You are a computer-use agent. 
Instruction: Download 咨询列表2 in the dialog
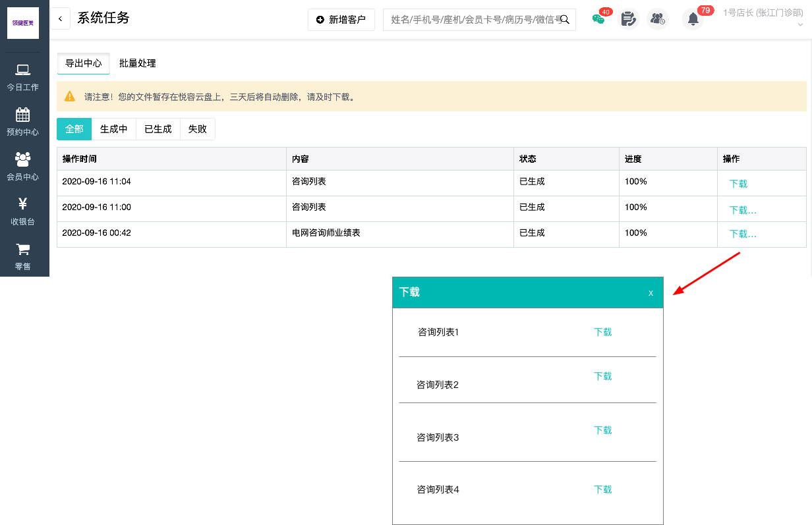(603, 376)
